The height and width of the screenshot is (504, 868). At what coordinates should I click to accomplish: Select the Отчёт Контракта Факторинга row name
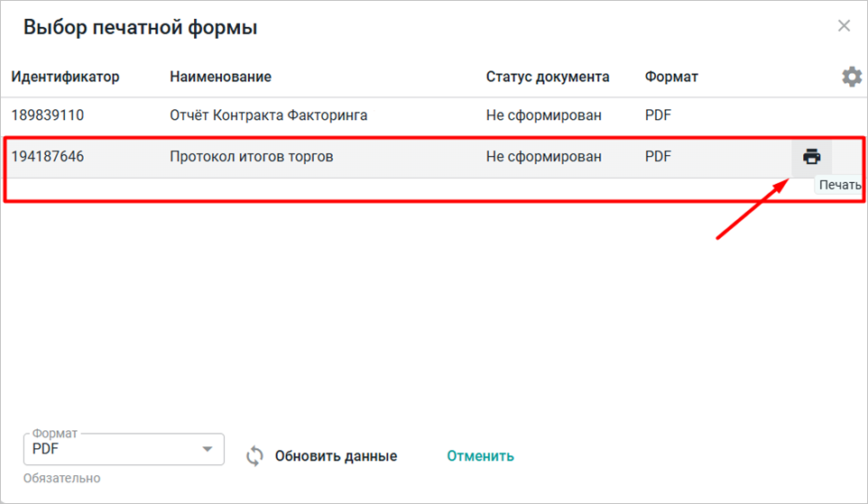pyautogui.click(x=268, y=115)
